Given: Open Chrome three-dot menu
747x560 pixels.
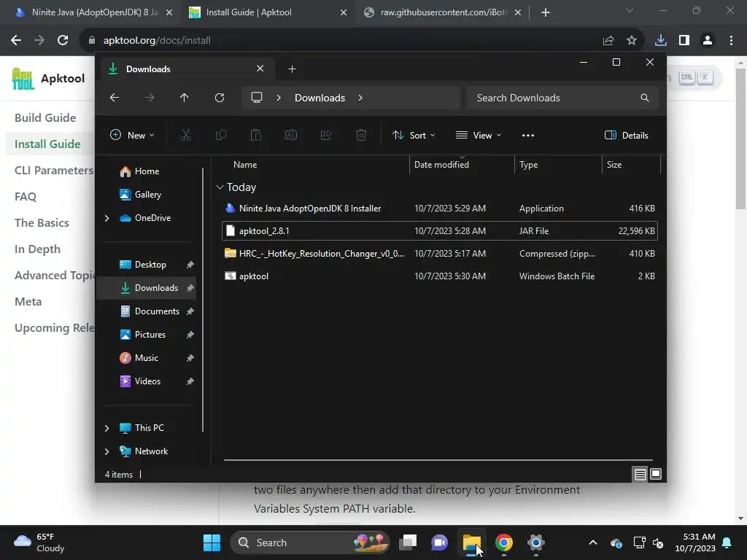Looking at the screenshot, I should tap(731, 41).
